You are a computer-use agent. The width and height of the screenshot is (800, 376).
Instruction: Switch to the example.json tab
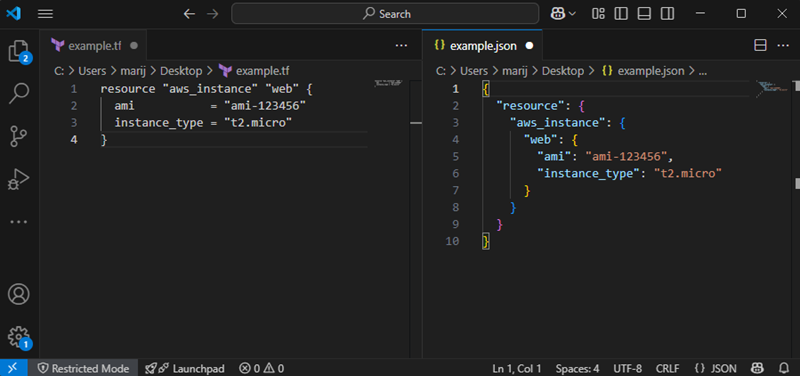483,45
